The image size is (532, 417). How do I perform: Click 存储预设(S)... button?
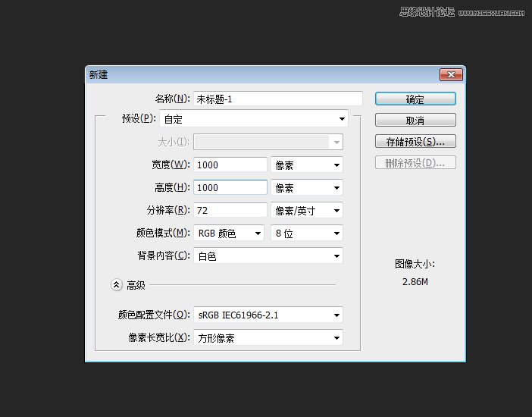[415, 141]
